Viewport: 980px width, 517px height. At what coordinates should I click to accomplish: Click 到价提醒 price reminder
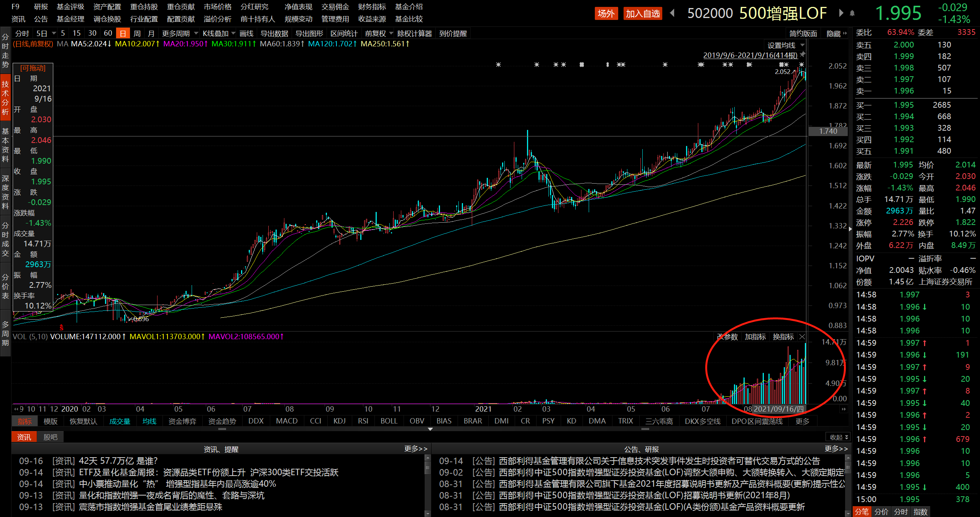pos(453,33)
